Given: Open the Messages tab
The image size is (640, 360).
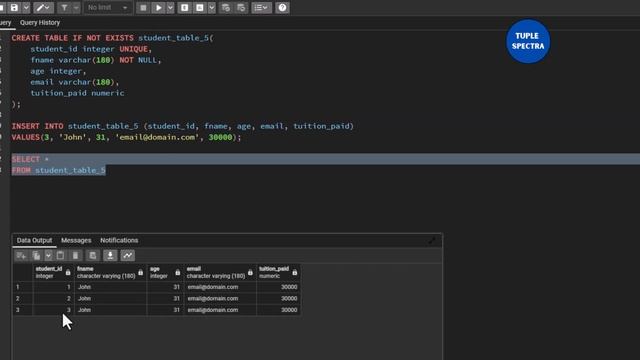Looking at the screenshot, I should [x=76, y=240].
